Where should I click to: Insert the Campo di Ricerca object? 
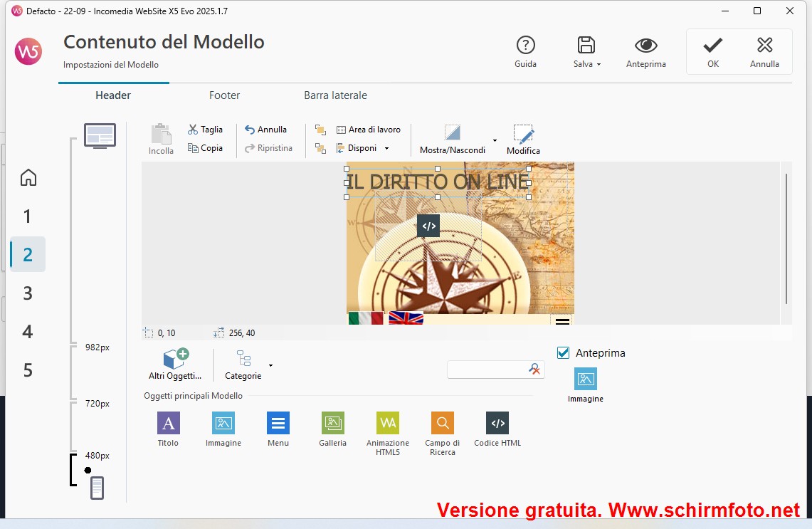(x=442, y=424)
